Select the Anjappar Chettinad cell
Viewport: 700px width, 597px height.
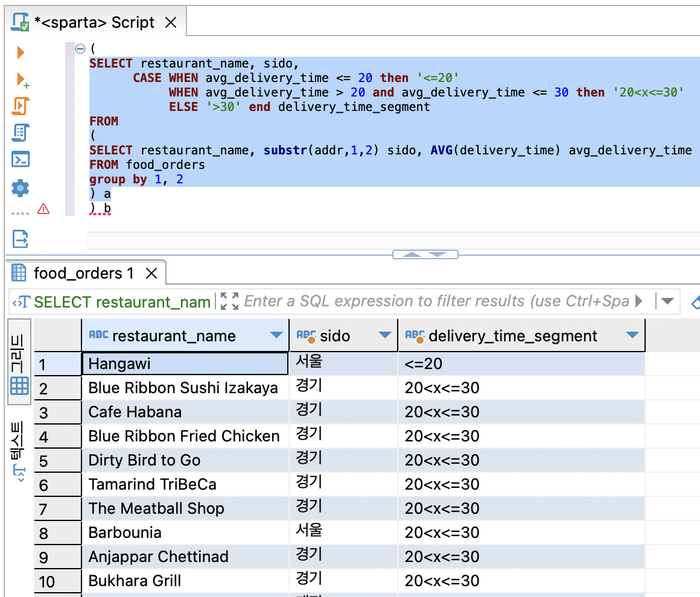point(185,557)
